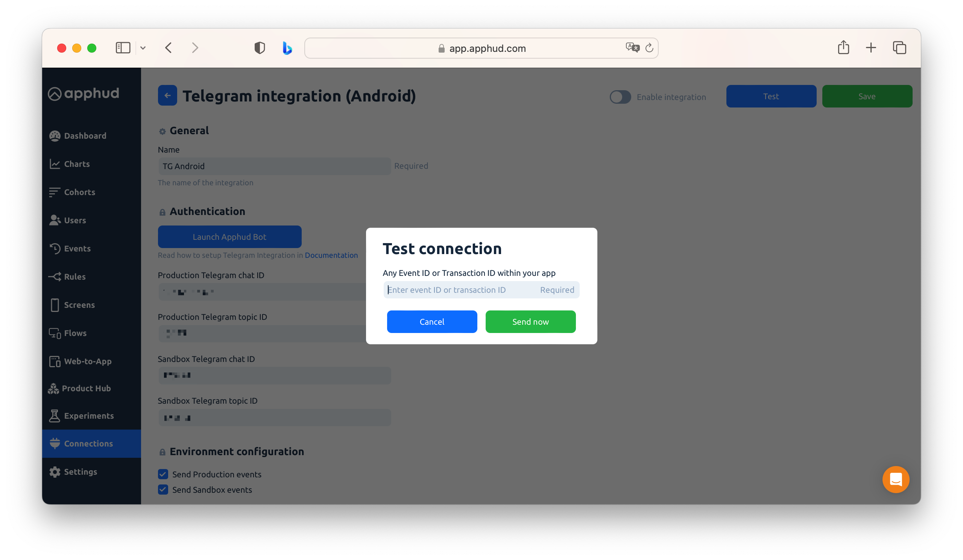Click the app.apphud.com address bar
This screenshot has width=963, height=560.
coord(481,48)
